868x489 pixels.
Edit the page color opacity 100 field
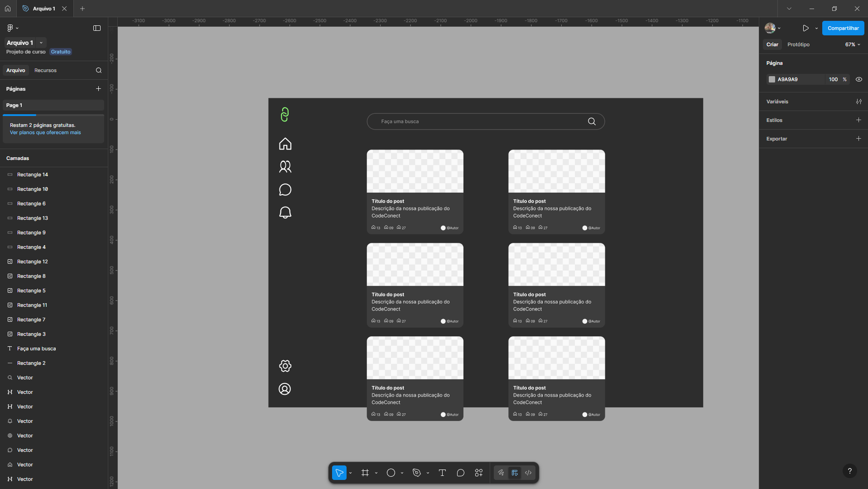[833, 79]
